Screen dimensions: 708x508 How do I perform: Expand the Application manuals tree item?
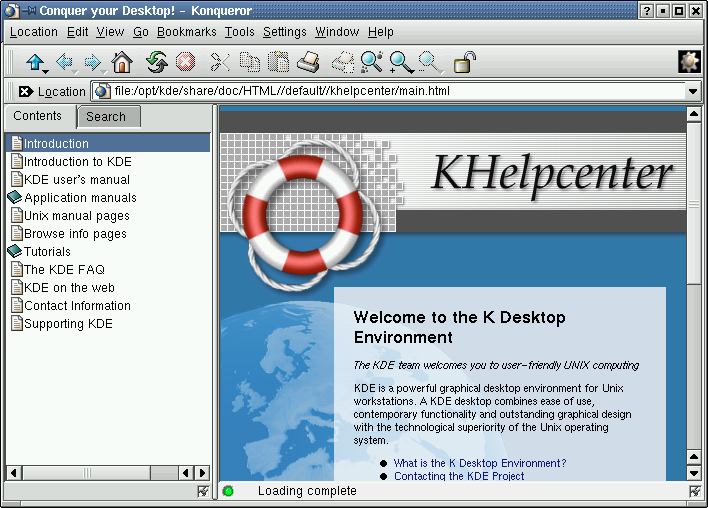(15, 198)
